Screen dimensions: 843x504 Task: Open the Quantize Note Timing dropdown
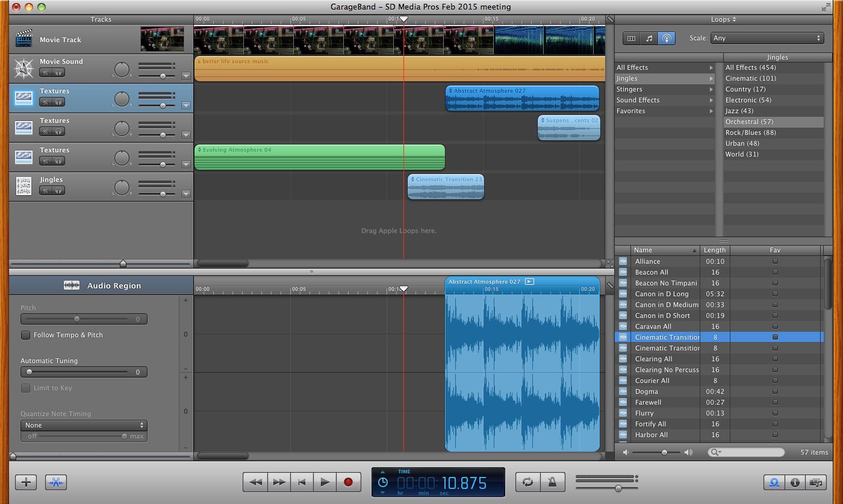(x=84, y=425)
